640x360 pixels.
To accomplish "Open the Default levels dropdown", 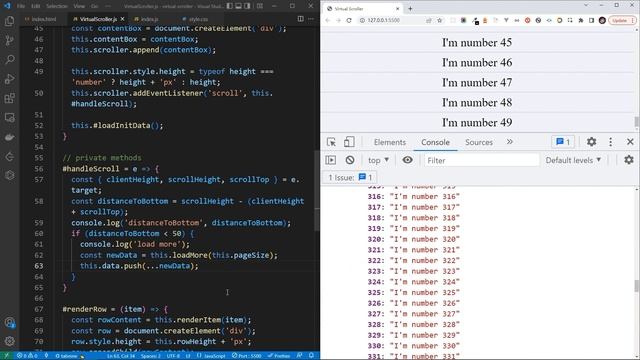I will click(x=573, y=160).
